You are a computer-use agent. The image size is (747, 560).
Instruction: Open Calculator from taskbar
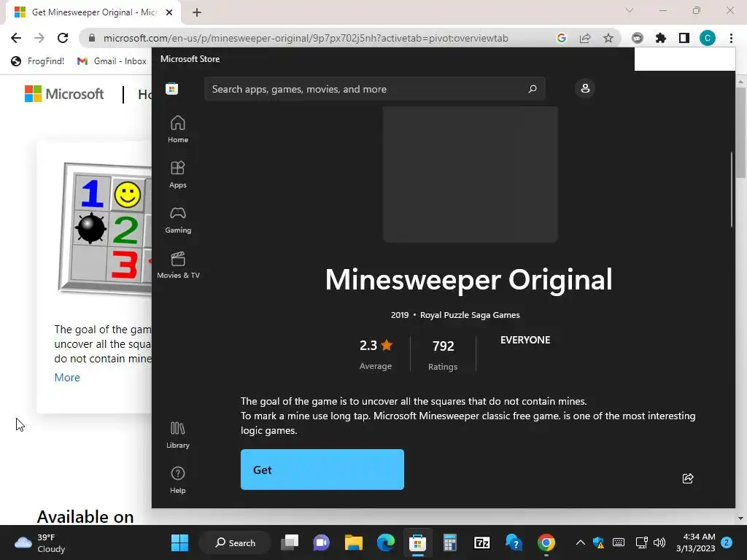click(449, 542)
